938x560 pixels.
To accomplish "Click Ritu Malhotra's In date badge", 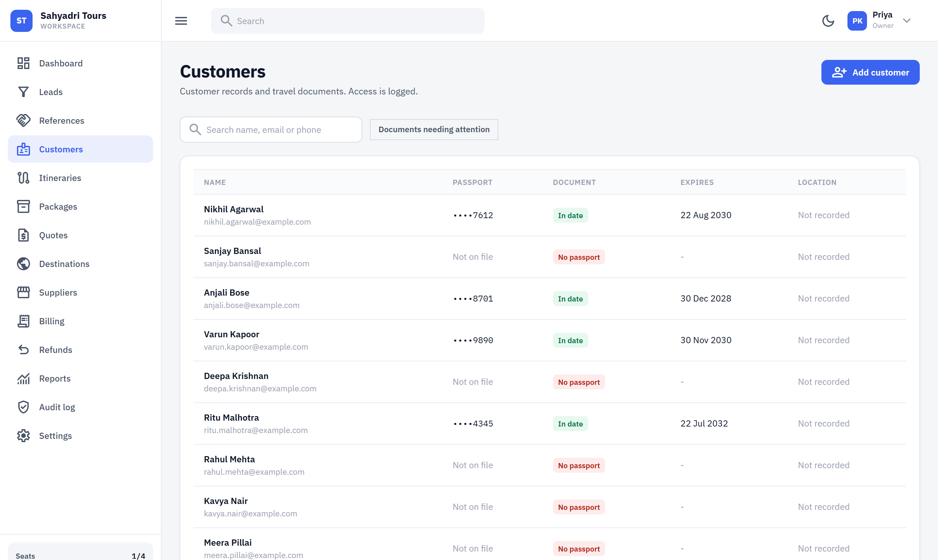I will pos(570,424).
